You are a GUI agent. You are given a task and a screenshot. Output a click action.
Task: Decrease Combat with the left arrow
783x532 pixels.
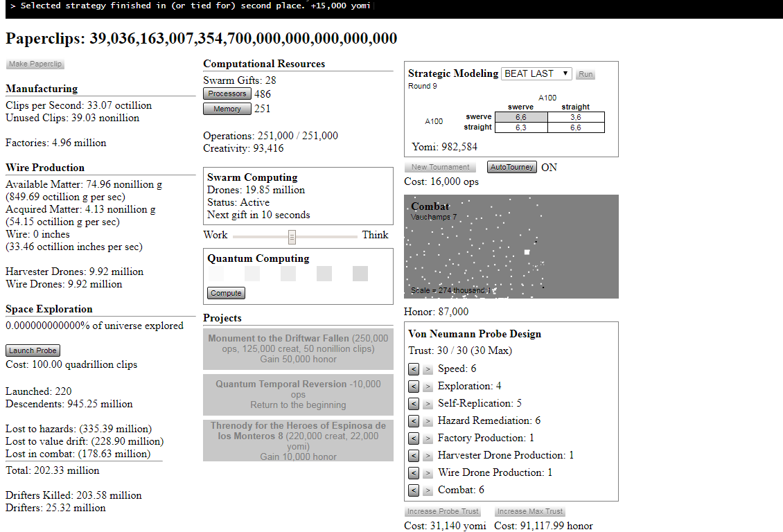(x=414, y=490)
